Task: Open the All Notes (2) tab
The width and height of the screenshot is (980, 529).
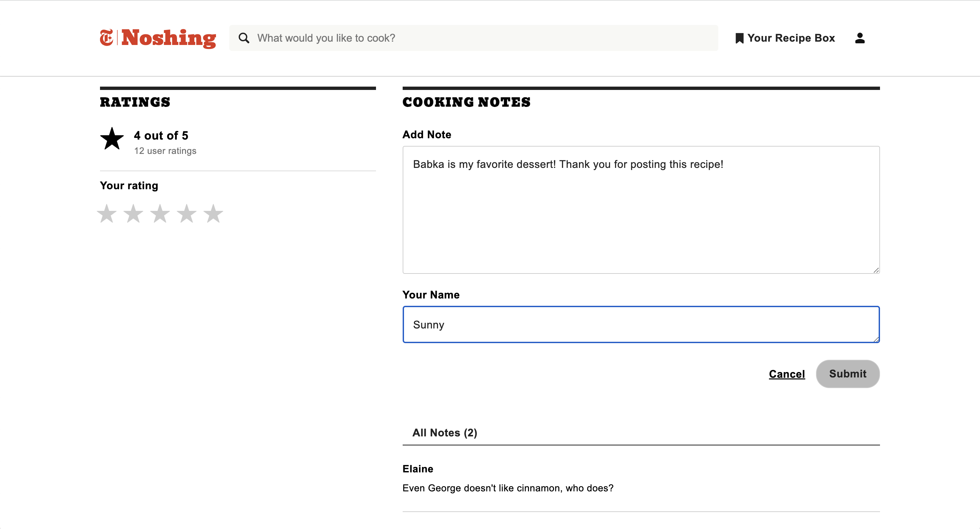Action: 444,433
